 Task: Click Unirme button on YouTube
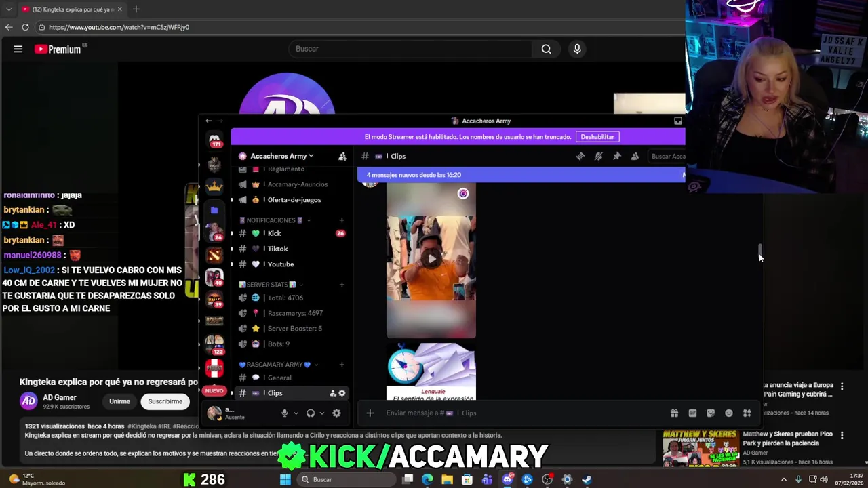119,401
